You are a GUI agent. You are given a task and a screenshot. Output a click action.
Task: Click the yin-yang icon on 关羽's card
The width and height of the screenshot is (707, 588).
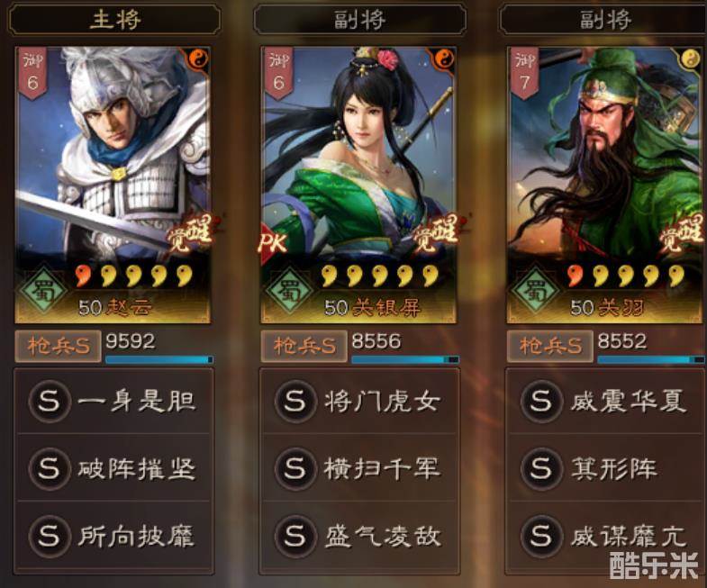coord(690,59)
